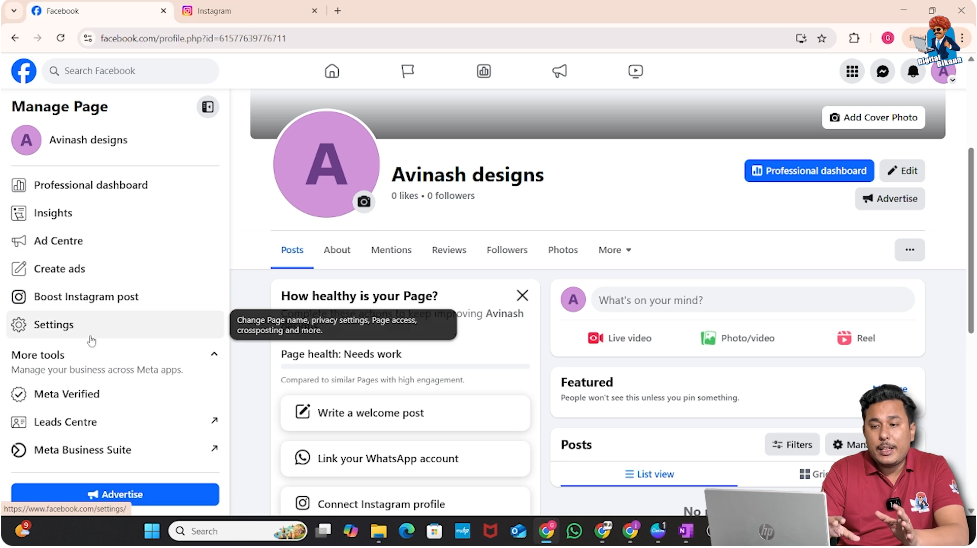This screenshot has height=548, width=977.
Task: Reload the page using the refresh icon
Action: pos(60,38)
